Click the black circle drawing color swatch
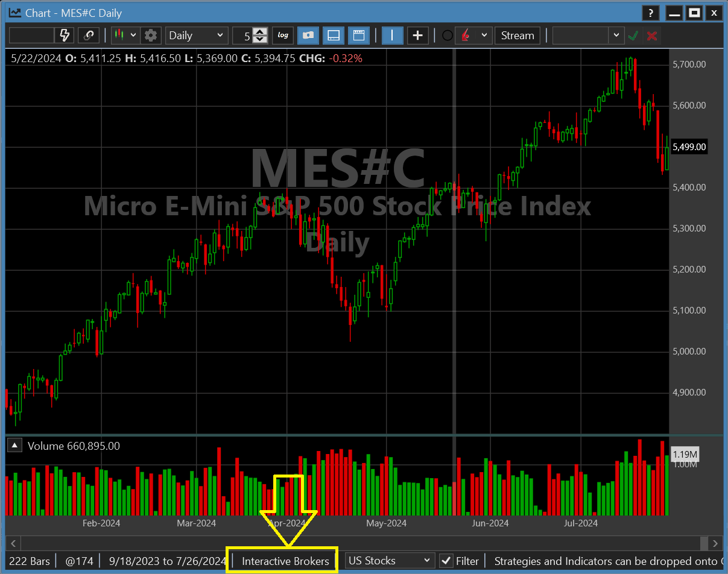This screenshot has width=728, height=574. point(447,36)
